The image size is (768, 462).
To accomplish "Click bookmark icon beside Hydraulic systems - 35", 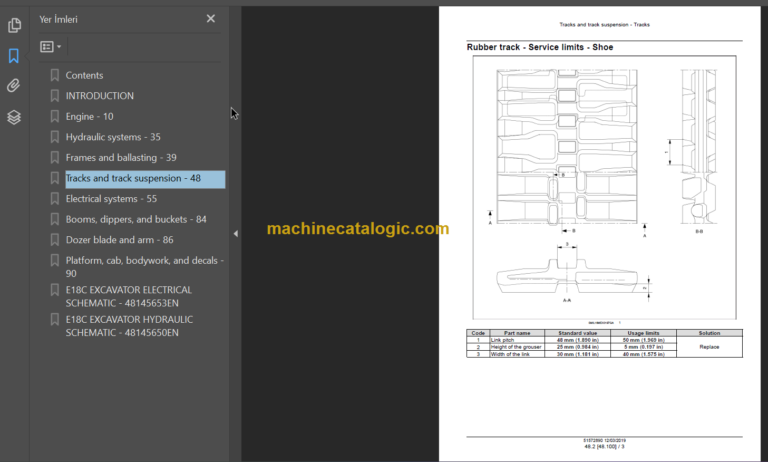I will (x=55, y=137).
